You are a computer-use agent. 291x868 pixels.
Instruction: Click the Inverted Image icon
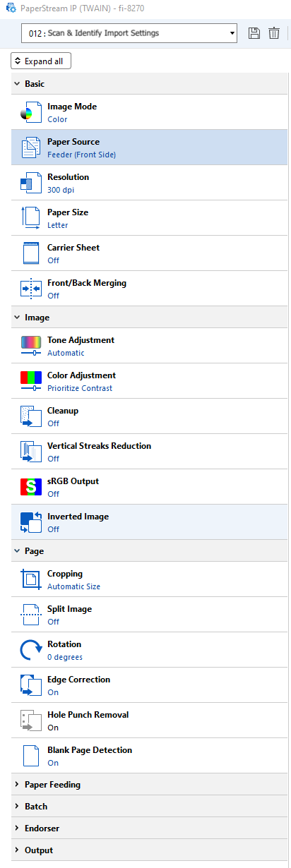pos(30,522)
